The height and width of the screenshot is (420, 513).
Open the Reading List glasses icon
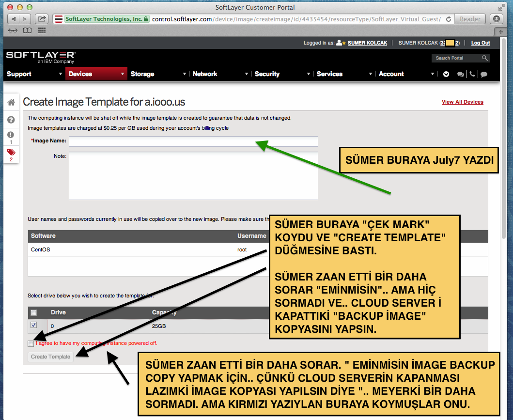[x=13, y=31]
